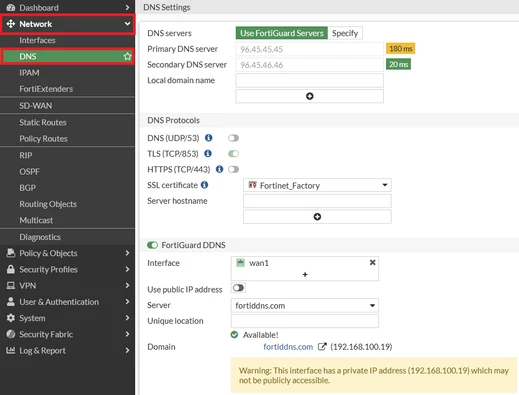Click the Local domain name field
Screen dimensions: 519x395
click(310, 80)
